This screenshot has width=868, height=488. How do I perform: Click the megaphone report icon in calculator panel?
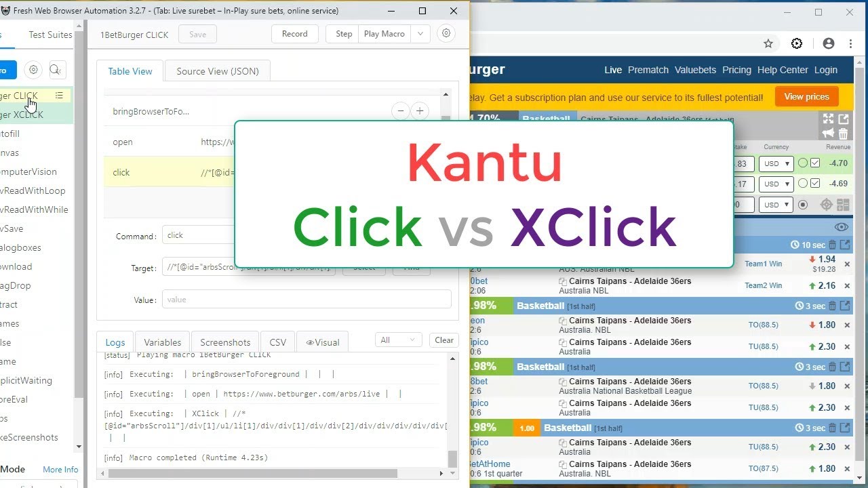(x=828, y=132)
